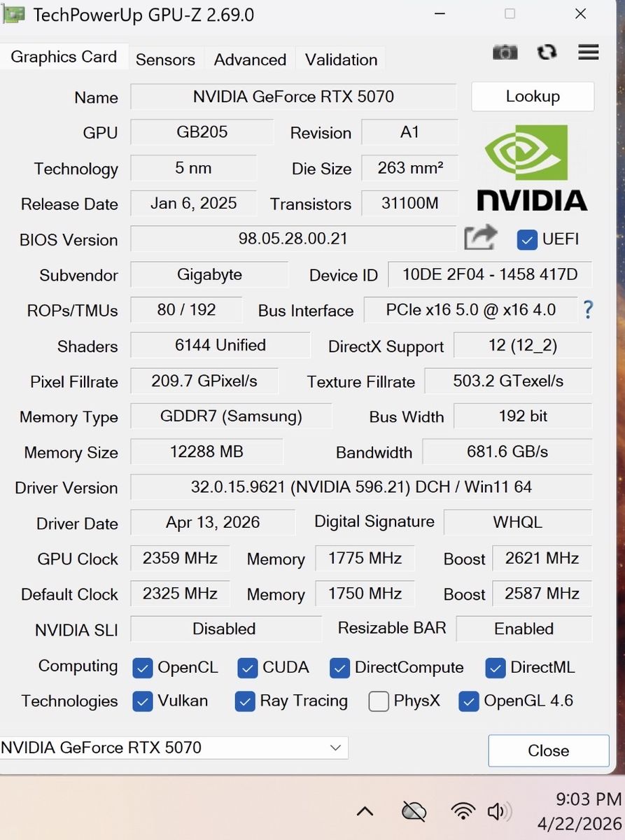The width and height of the screenshot is (625, 840).
Task: Open the hamburger menu icon
Action: [x=588, y=52]
